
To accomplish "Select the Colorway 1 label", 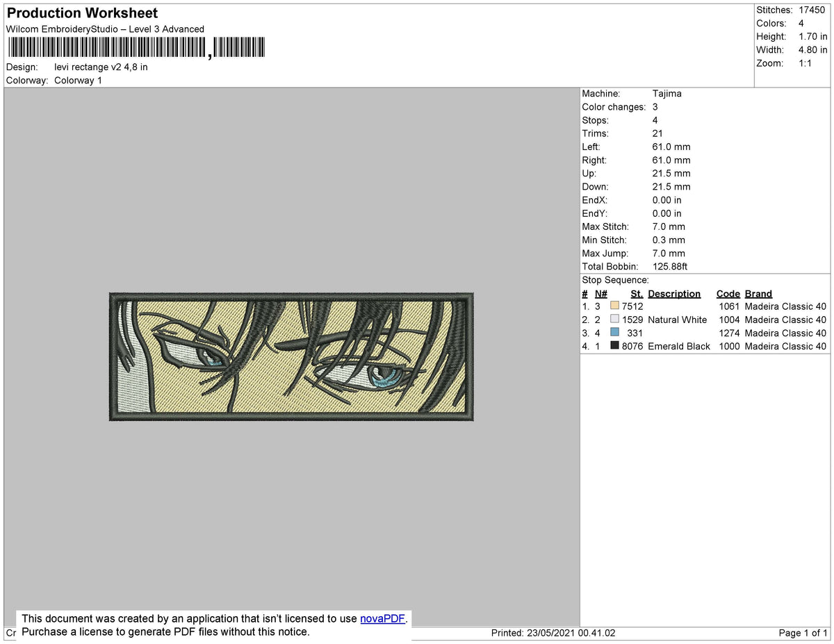I will pos(78,80).
